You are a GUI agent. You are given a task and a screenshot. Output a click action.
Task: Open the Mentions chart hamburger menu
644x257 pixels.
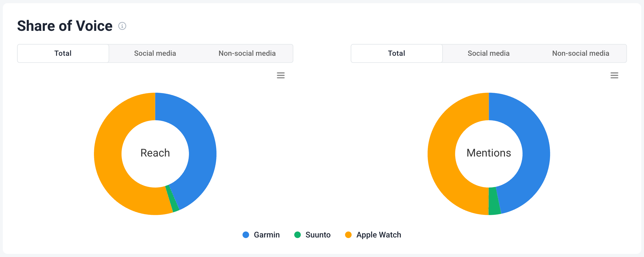pos(614,75)
